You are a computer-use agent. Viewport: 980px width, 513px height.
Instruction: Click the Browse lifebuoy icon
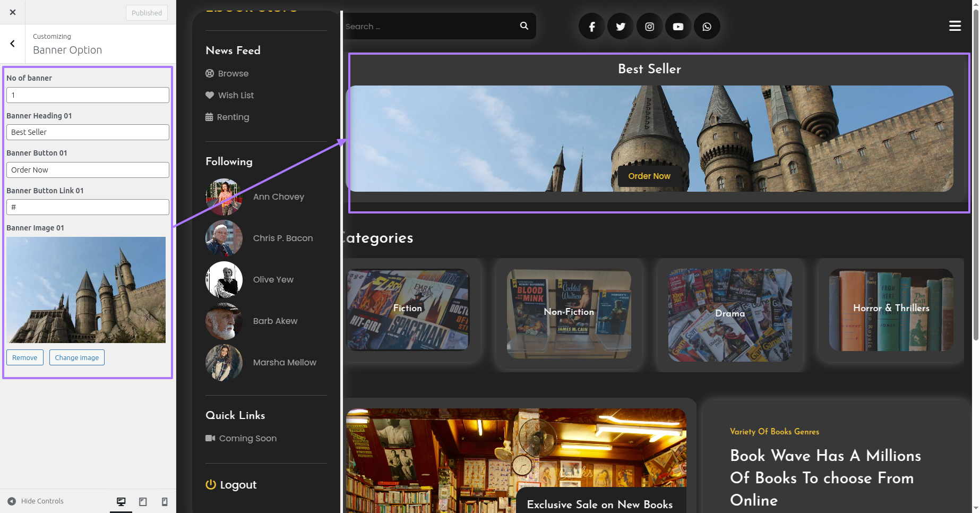tap(210, 73)
